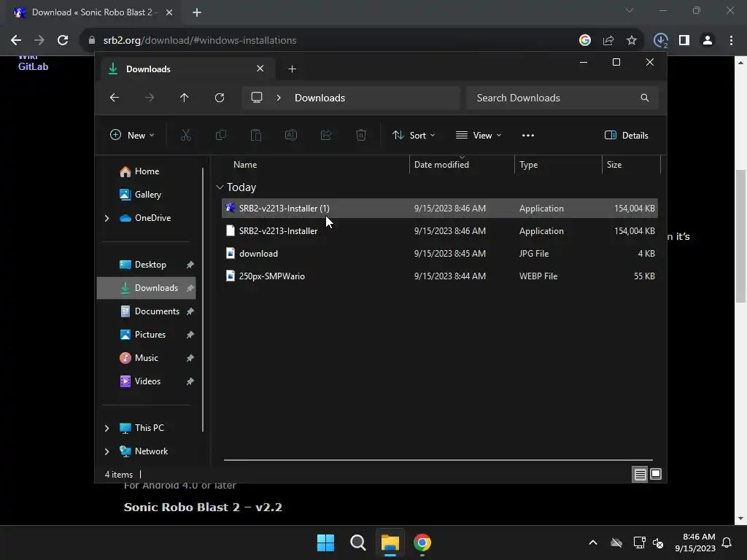
Task: Click the Chrome share page icon
Action: click(x=608, y=41)
